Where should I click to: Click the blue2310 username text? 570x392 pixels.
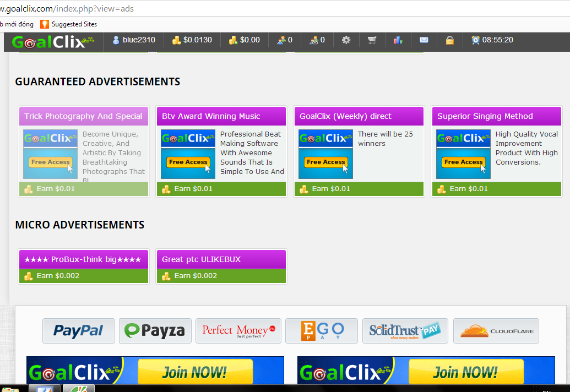click(139, 40)
